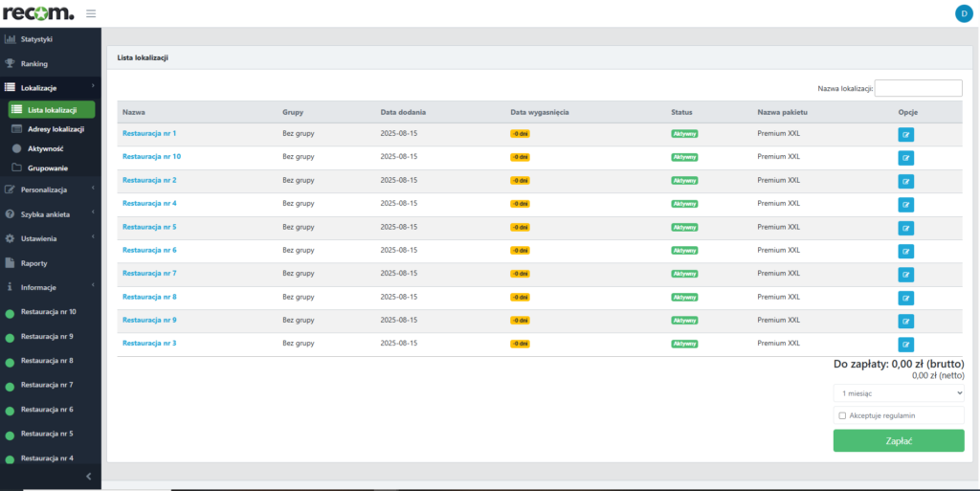This screenshot has height=491, width=980.
Task: Open the user avatar icon in header
Action: coord(963,13)
